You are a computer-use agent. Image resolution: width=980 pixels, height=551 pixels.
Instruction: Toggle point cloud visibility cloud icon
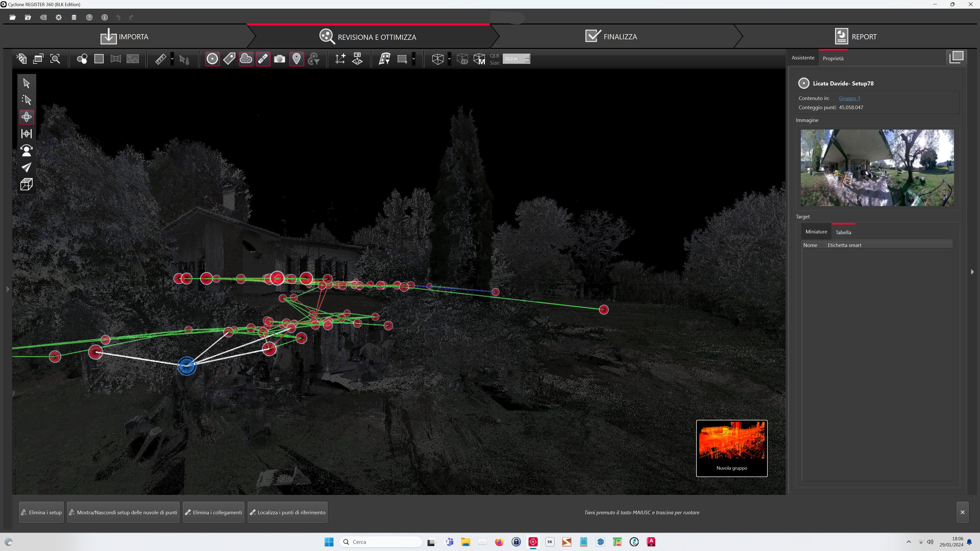[x=246, y=59]
